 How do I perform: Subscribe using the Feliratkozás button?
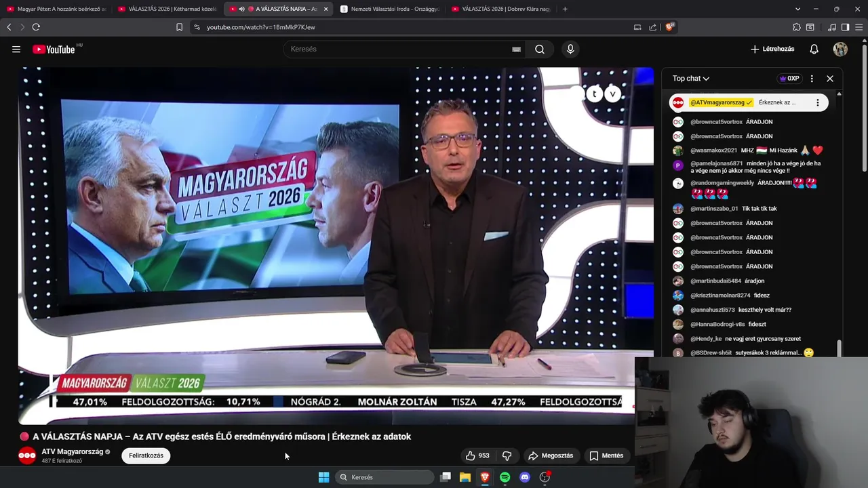(x=146, y=455)
